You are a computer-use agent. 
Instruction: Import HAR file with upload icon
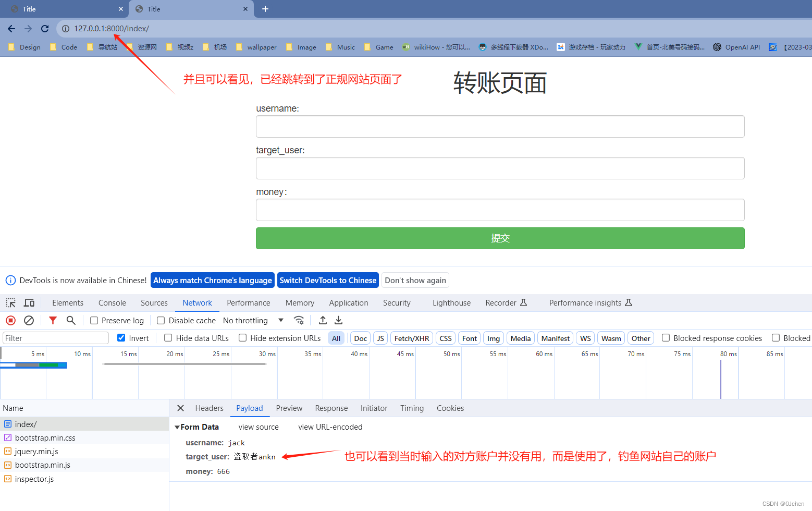323,321
